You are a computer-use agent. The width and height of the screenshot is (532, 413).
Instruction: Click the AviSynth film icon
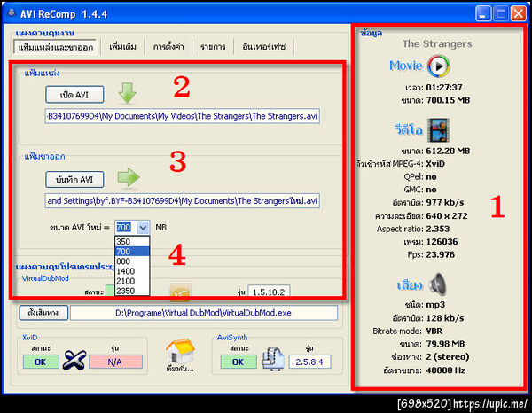pos(273,359)
